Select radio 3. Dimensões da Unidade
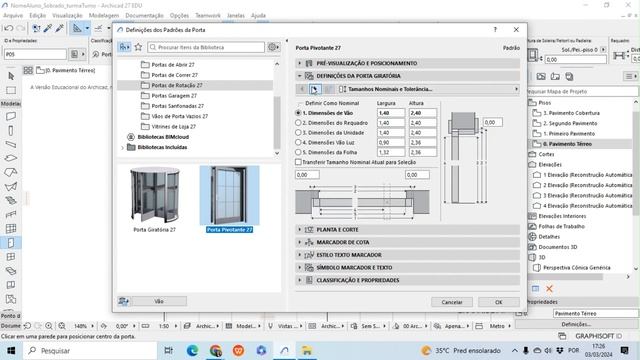The image size is (640, 360). point(298,132)
